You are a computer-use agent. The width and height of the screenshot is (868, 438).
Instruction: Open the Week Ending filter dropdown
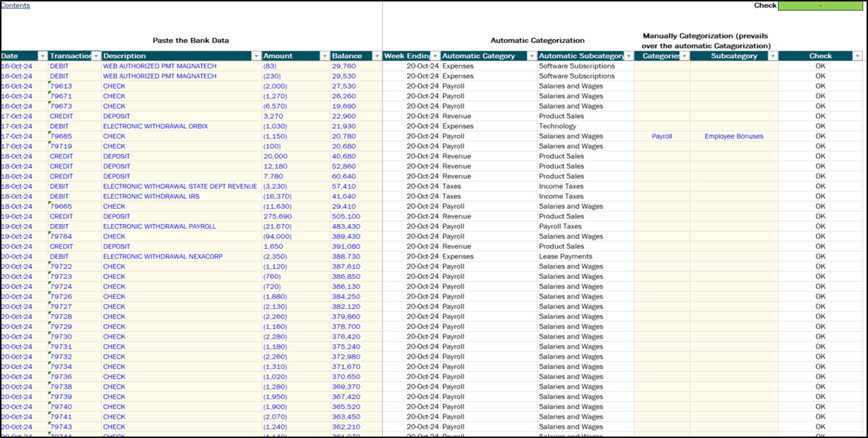[x=435, y=56]
